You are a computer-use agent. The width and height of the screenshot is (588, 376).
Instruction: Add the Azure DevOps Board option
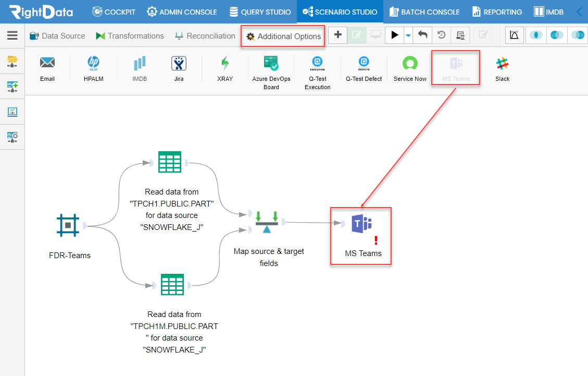tap(271, 72)
